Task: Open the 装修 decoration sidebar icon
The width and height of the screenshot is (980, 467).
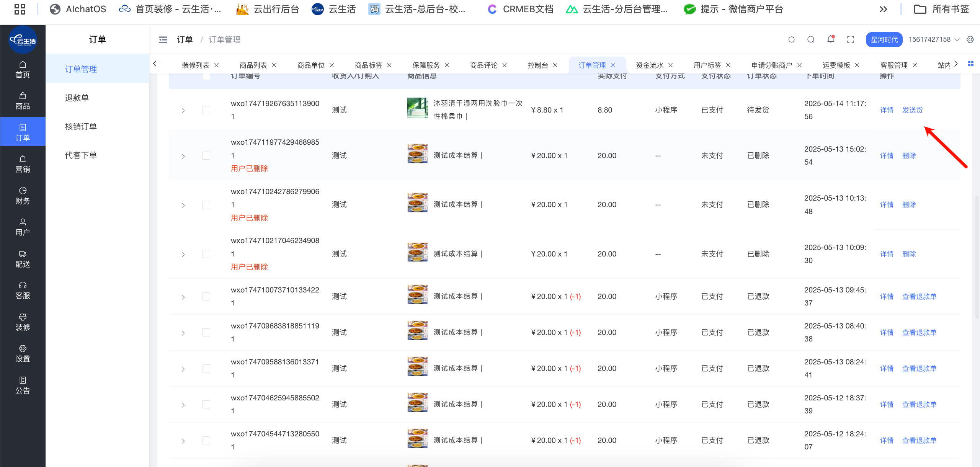Action: 23,322
